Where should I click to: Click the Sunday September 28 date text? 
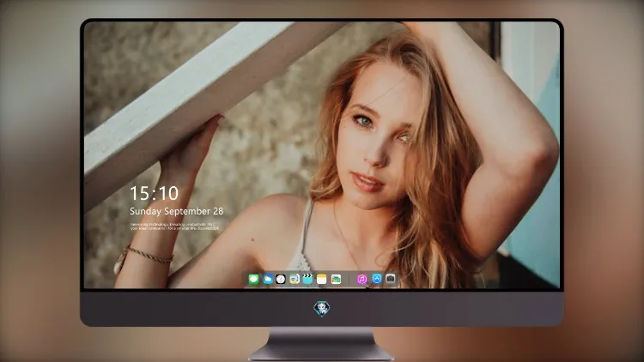tap(177, 211)
